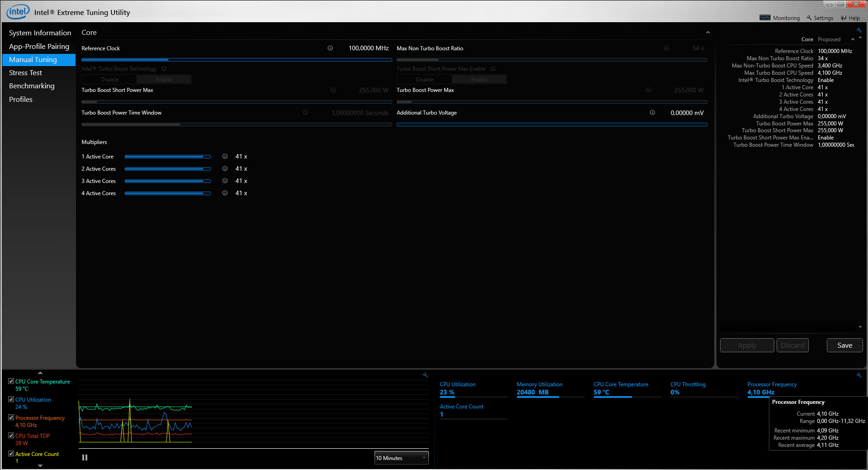Click the info icon for Additional Turbo Voltage

click(652, 113)
